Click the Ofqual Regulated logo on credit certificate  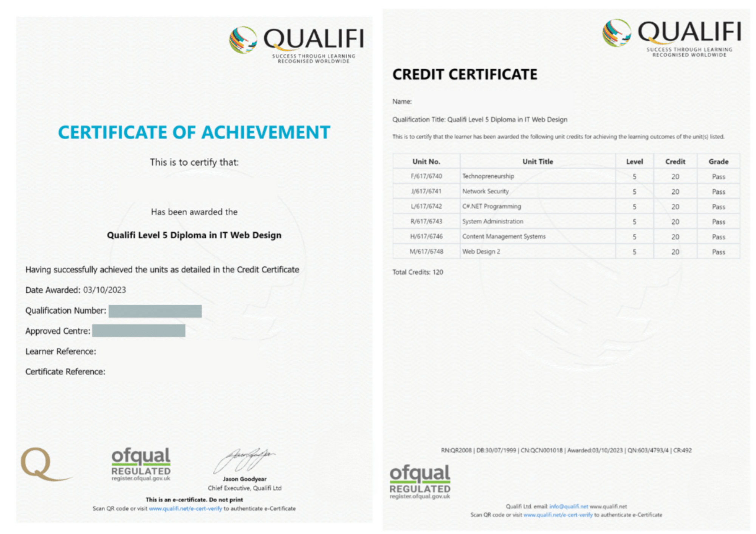(420, 482)
